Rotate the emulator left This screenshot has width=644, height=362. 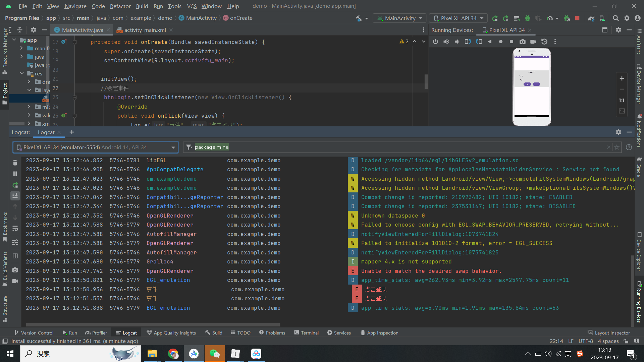point(468,42)
